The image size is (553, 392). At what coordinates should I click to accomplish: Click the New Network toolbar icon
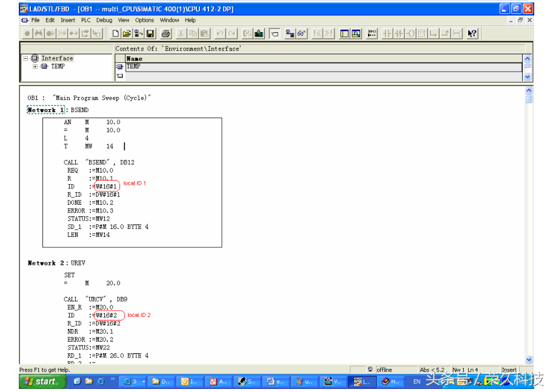point(371,33)
